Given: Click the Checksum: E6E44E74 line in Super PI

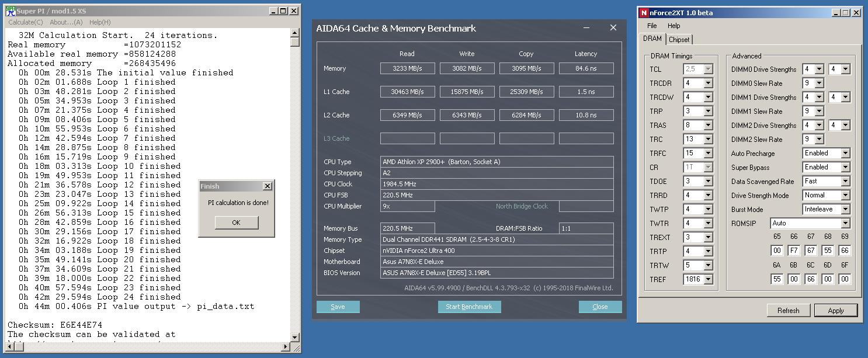Looking at the screenshot, I should click(x=55, y=325).
